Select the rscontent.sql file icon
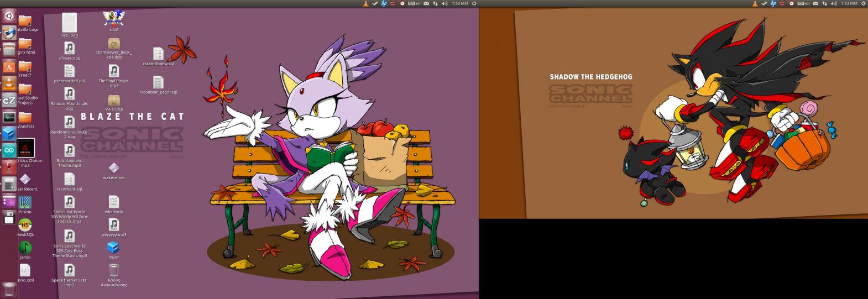868x299 pixels. [x=69, y=182]
